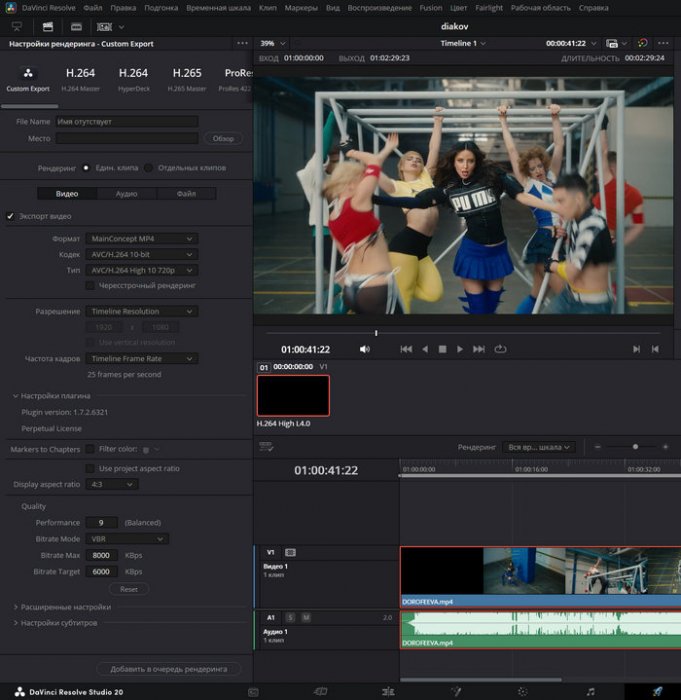Open the Bitrate Mode VBR dropdown
Viewport: 681px width, 700px height.
coord(126,539)
